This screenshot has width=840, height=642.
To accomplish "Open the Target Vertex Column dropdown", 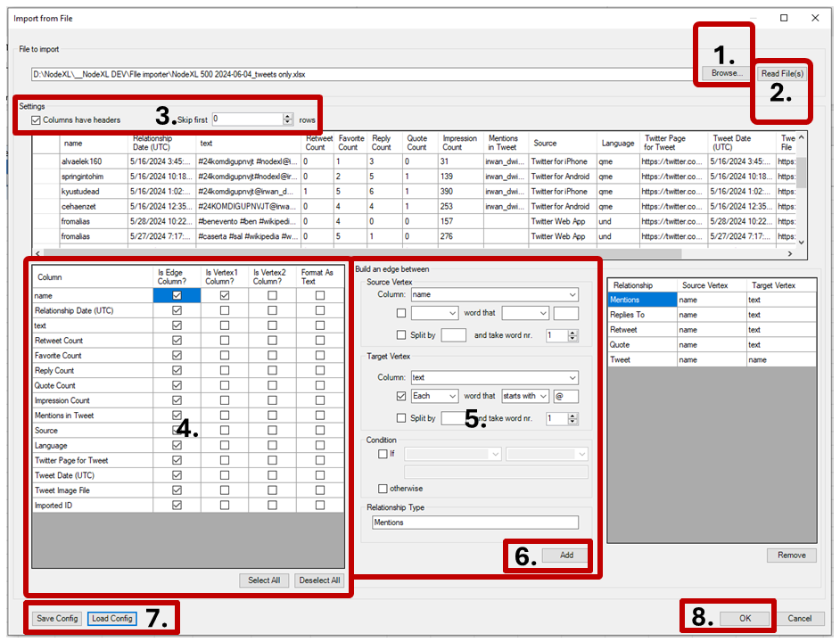I will tap(571, 378).
